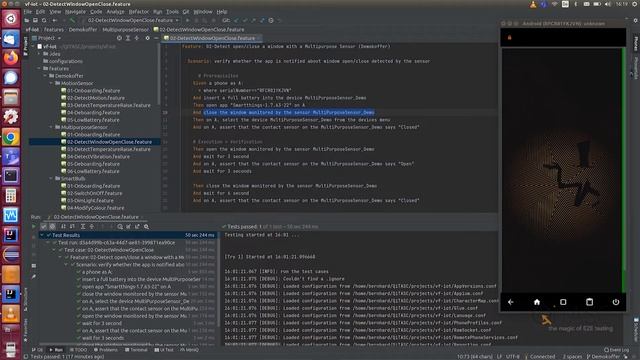Collapse the MultipurposeSensor folder
This screenshot has width=640, height=360.
tap(51, 127)
